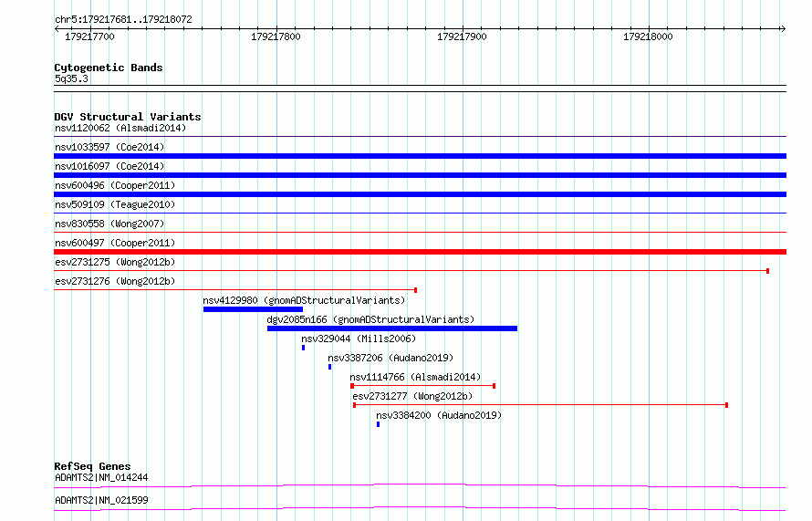The width and height of the screenshot is (812, 521).
Task: Click the nsv600497 (Cooper2011) red bar
Action: pyautogui.click(x=420, y=252)
